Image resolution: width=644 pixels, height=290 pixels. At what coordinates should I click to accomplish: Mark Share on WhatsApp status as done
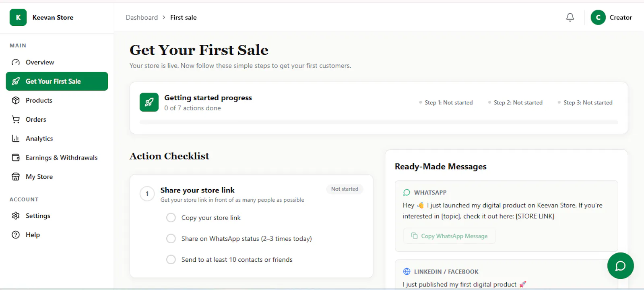click(x=171, y=238)
